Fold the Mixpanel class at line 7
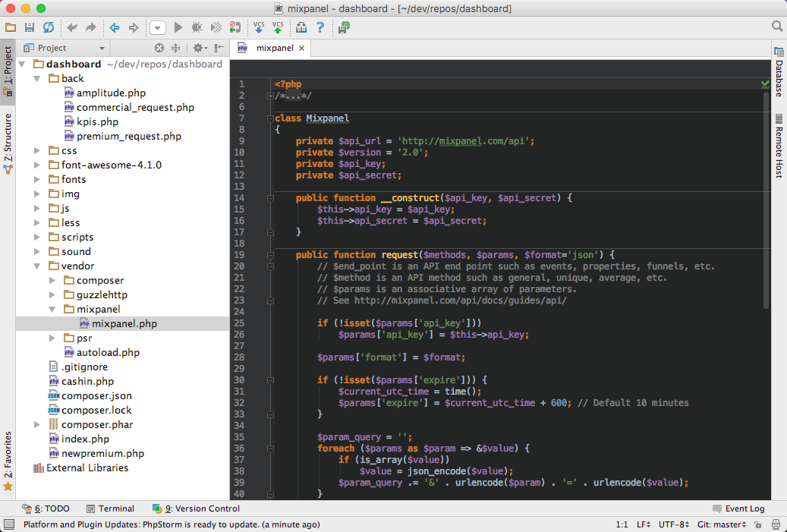The width and height of the screenshot is (787, 532). 270,118
